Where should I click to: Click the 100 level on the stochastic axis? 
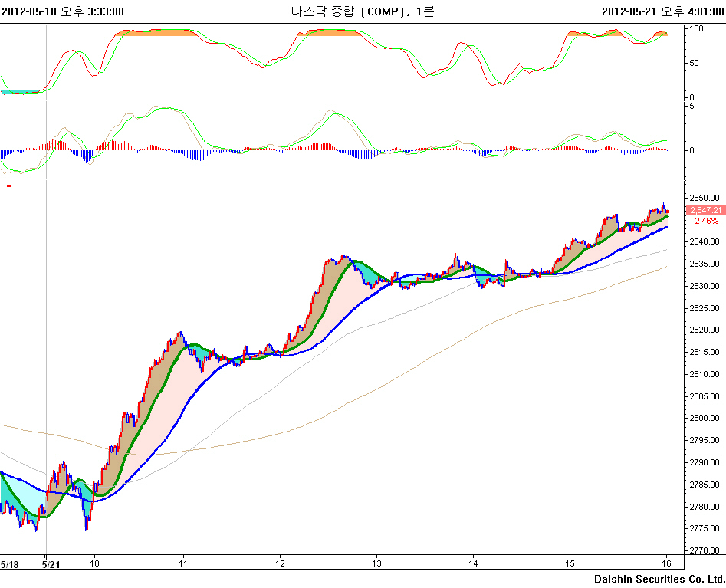pyautogui.click(x=697, y=28)
